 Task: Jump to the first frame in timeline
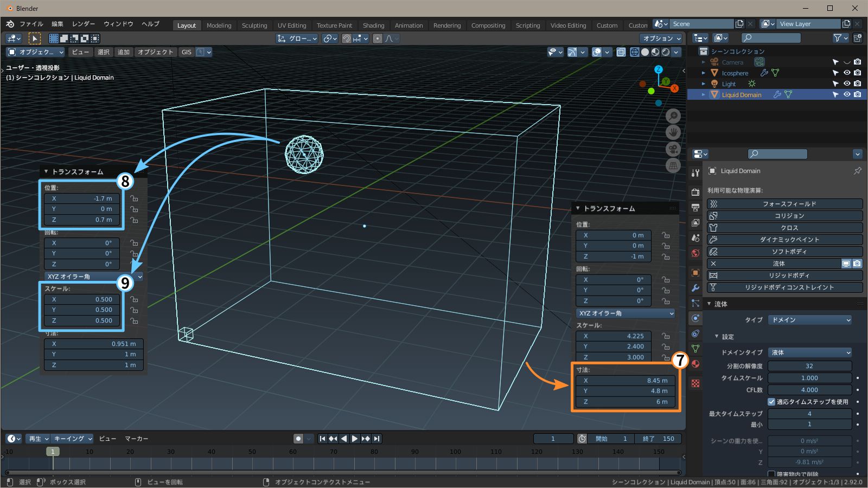tap(322, 439)
